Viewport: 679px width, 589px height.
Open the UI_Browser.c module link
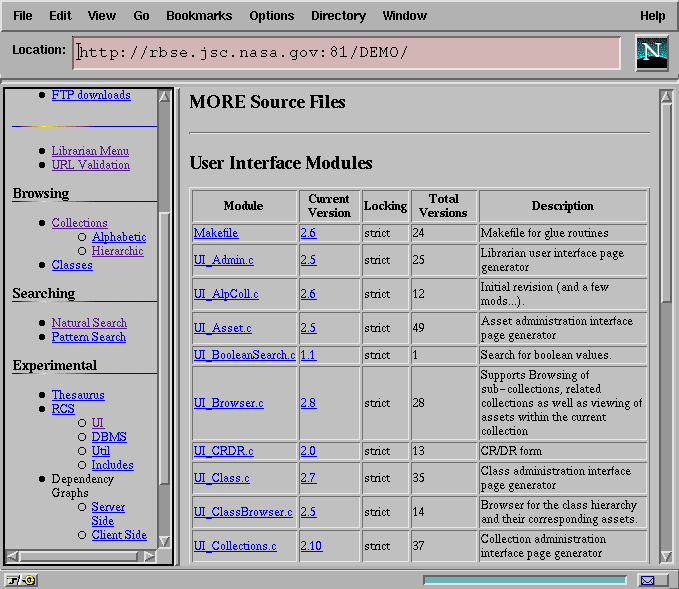pyautogui.click(x=228, y=404)
